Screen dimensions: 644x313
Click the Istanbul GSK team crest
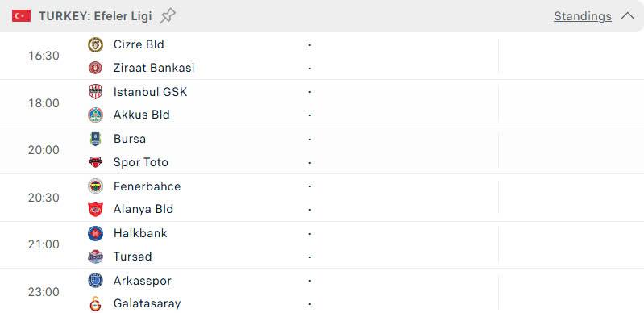point(95,91)
